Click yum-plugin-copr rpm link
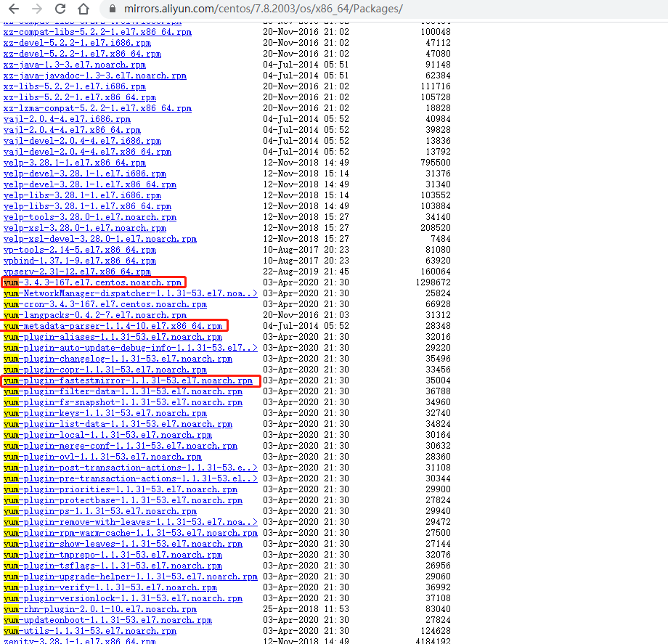The height and width of the screenshot is (644, 668). tap(105, 370)
